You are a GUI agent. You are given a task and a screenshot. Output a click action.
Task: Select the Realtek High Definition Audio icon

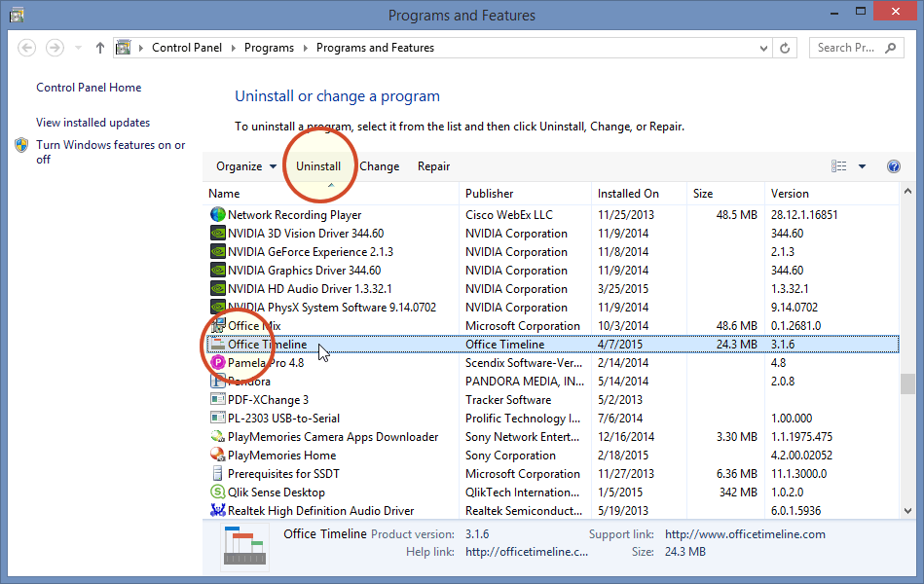pos(217,510)
